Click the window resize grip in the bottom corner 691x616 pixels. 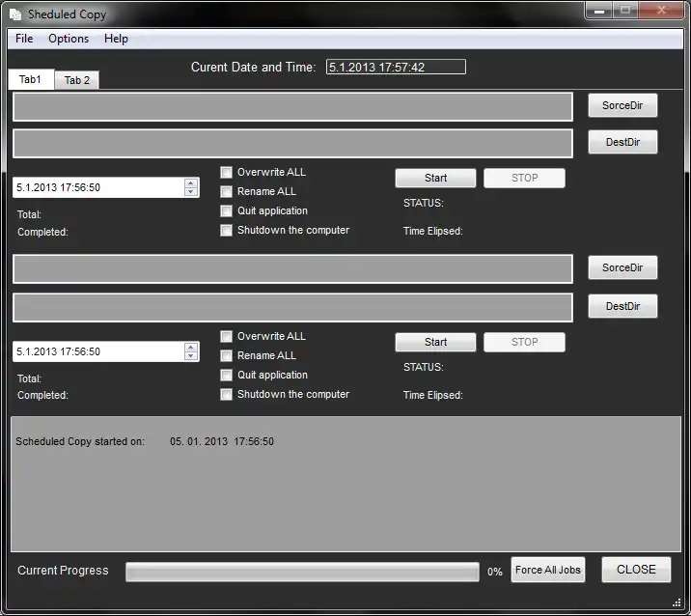click(677, 603)
